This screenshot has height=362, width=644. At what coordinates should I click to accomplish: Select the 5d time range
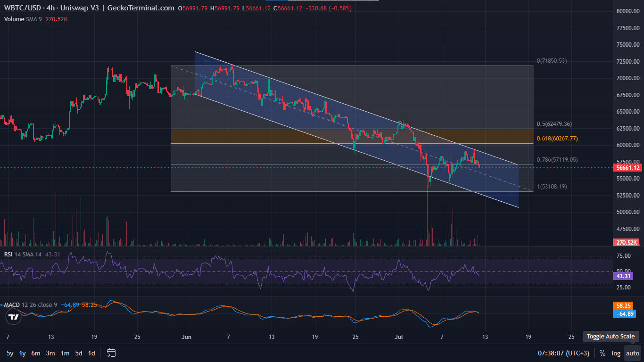click(79, 353)
